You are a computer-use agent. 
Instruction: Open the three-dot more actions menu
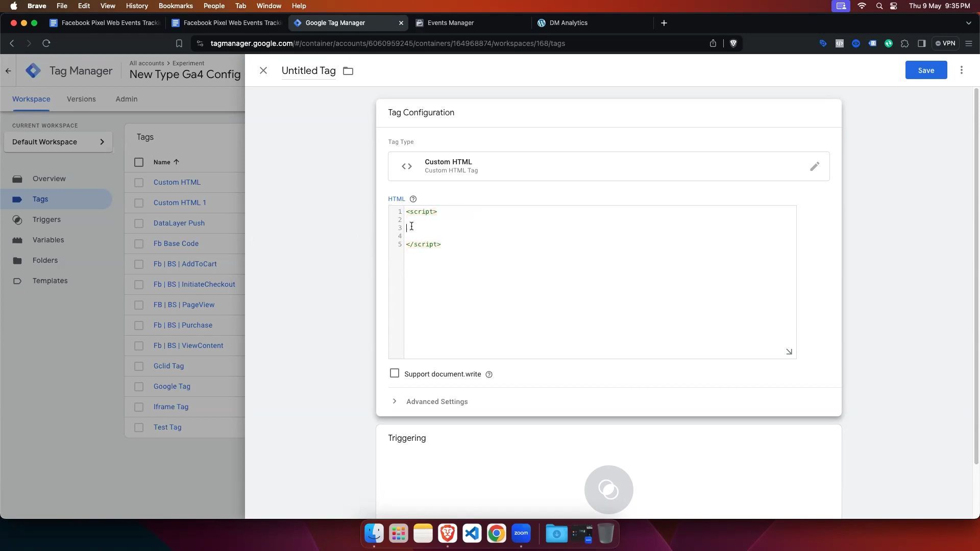click(961, 70)
